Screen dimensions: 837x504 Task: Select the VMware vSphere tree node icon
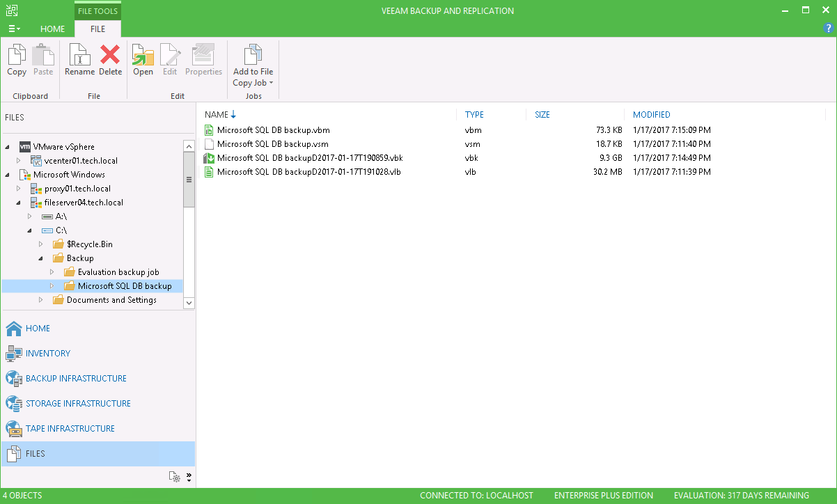(25, 147)
